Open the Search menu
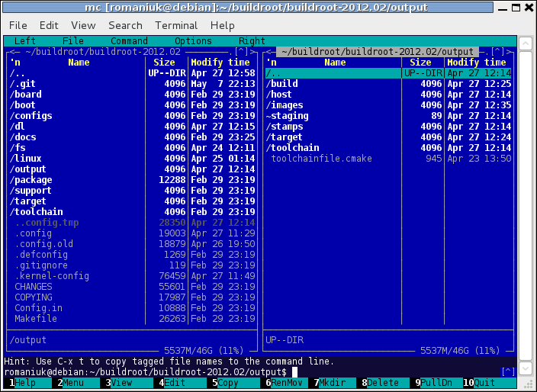Image resolution: width=537 pixels, height=392 pixels. pyautogui.click(x=125, y=25)
